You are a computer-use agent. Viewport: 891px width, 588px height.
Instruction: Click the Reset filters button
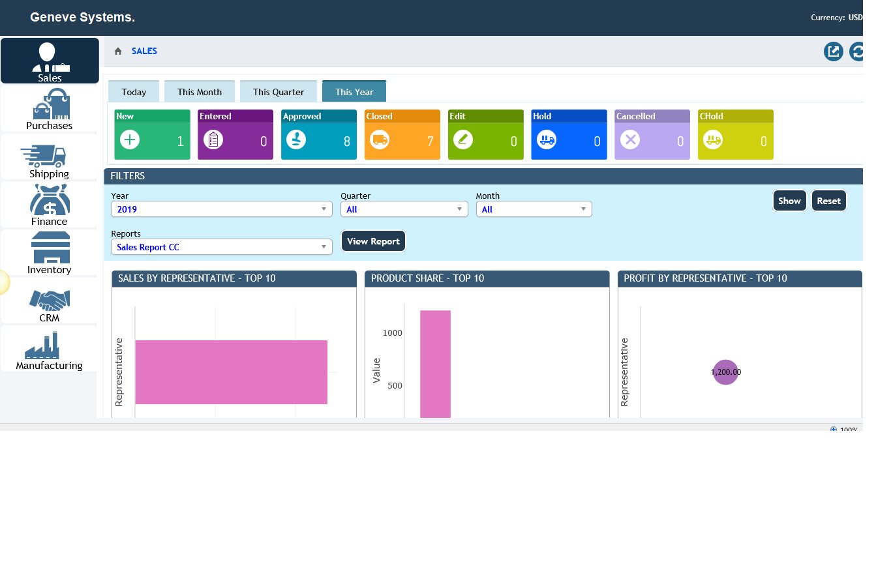pyautogui.click(x=828, y=201)
